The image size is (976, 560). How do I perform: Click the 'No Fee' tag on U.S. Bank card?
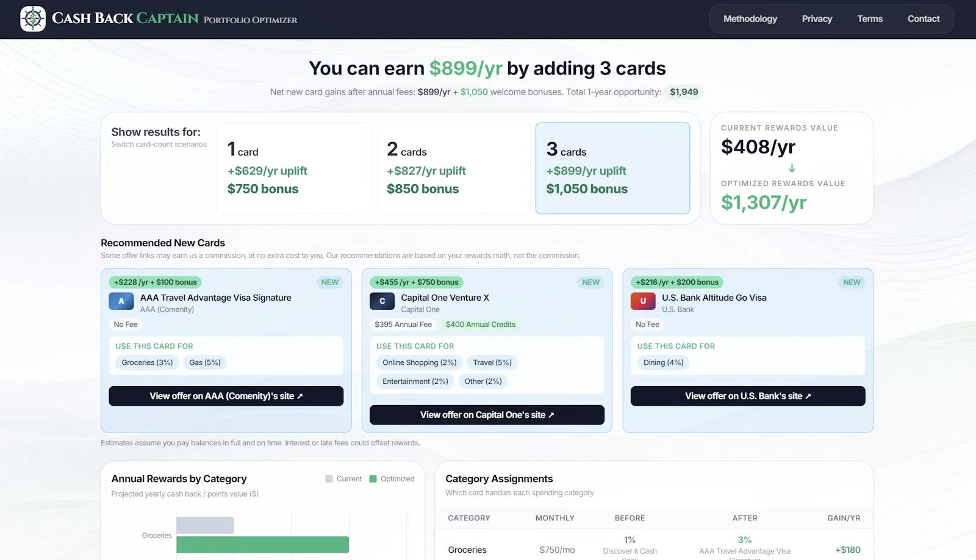[647, 325]
